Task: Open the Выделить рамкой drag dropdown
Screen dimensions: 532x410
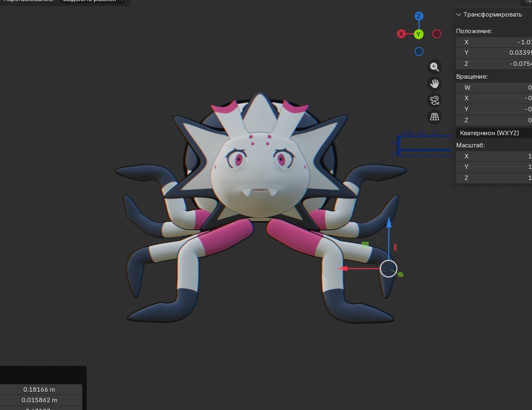Action: point(92,1)
